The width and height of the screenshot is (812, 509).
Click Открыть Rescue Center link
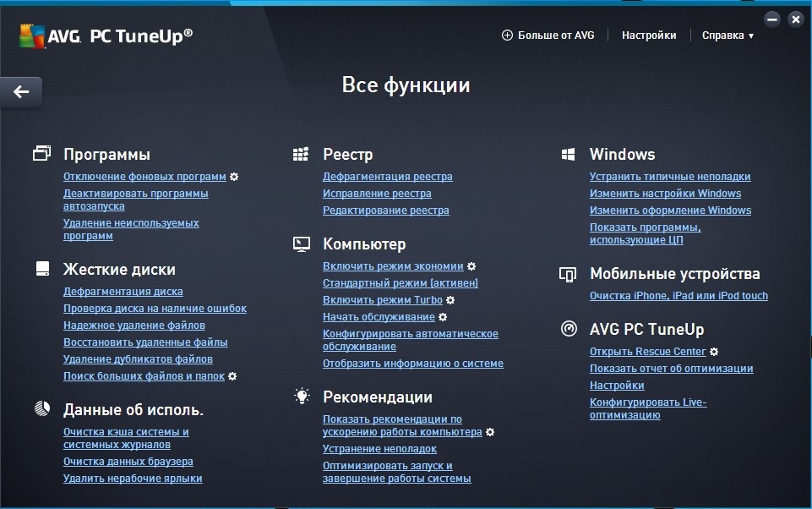[648, 352]
